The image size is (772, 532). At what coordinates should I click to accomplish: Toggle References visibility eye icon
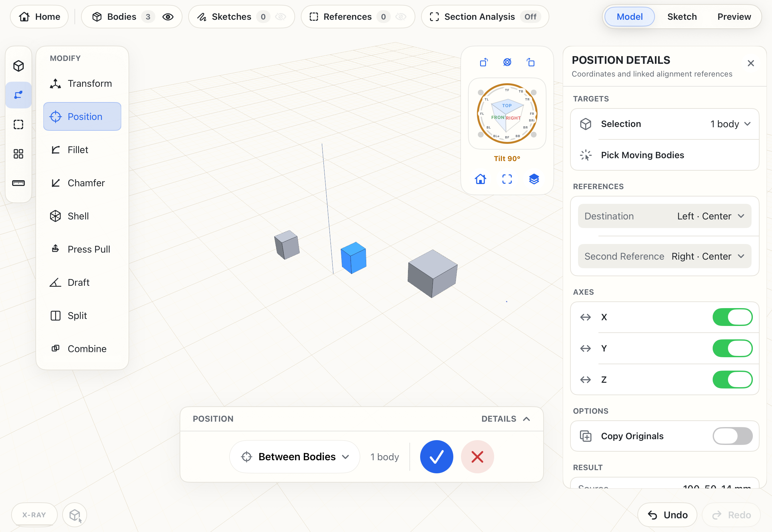click(x=401, y=17)
